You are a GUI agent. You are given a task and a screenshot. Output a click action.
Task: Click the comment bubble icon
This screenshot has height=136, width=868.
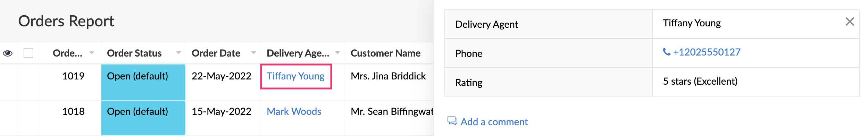[x=452, y=121]
